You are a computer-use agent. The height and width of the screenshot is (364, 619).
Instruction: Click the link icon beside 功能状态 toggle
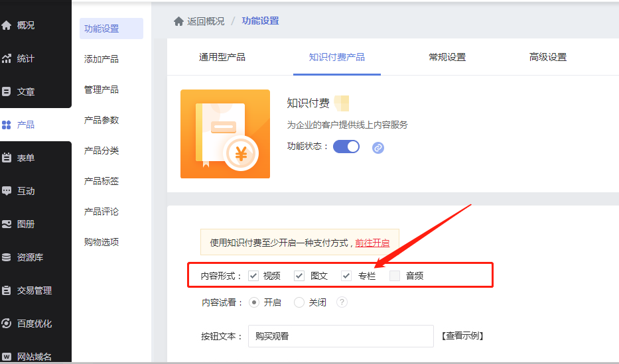pyautogui.click(x=378, y=147)
